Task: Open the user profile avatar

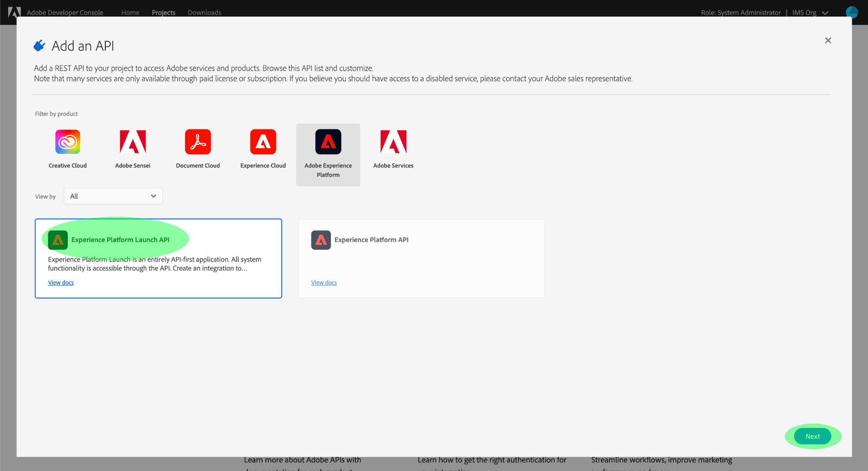Action: pyautogui.click(x=852, y=12)
